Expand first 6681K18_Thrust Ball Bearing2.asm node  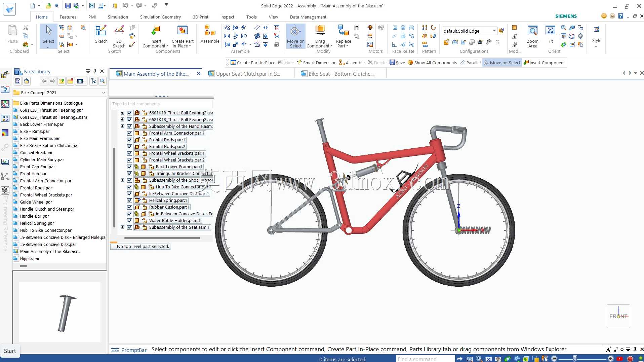pos(123,113)
